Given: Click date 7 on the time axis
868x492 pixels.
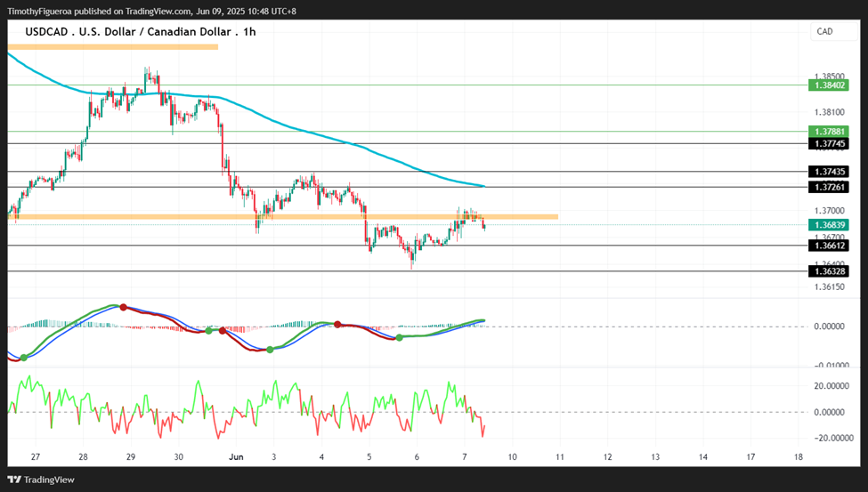Looking at the screenshot, I should tap(465, 456).
